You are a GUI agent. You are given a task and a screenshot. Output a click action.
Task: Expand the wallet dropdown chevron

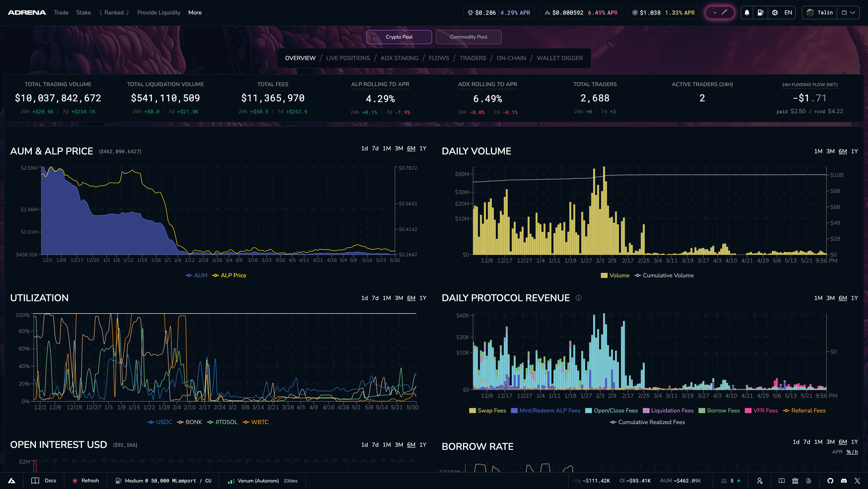853,13
